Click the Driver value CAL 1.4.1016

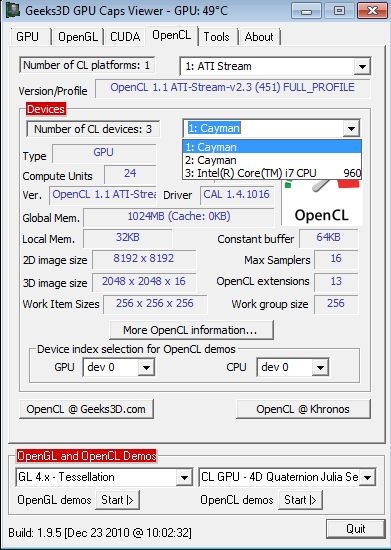tap(237, 195)
